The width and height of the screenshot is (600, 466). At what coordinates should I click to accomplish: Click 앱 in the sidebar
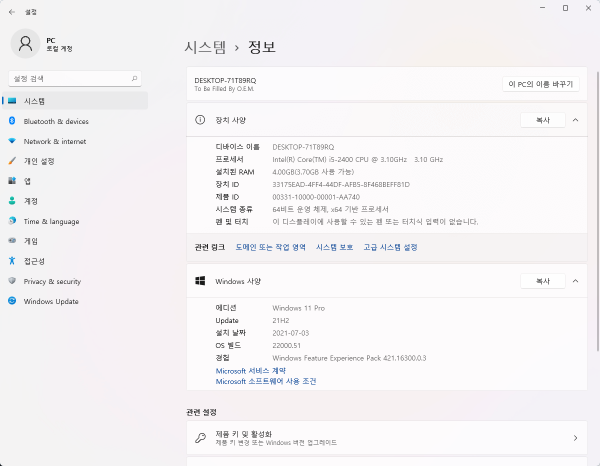pyautogui.click(x=75, y=181)
